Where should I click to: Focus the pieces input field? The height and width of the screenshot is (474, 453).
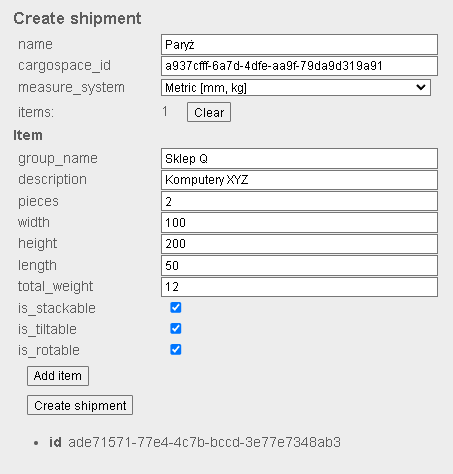[299, 201]
